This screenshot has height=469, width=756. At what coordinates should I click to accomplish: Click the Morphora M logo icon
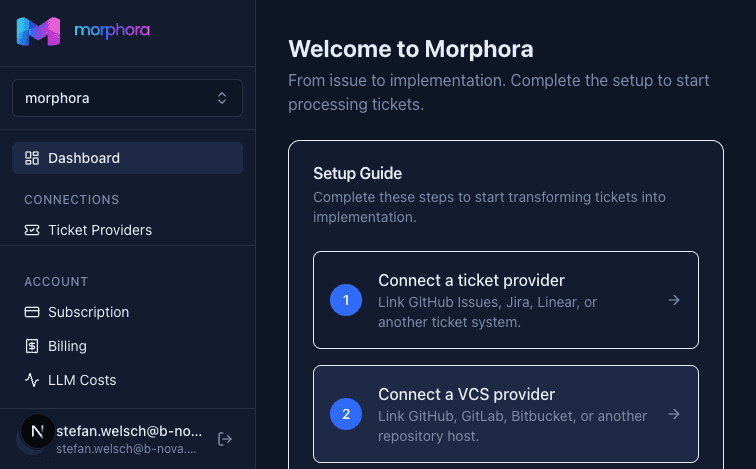pyautogui.click(x=39, y=31)
